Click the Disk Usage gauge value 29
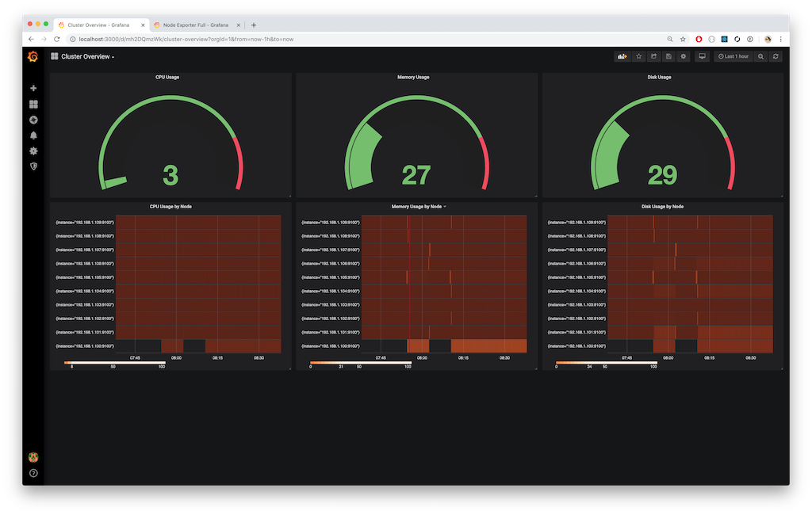Viewport: 812px width, 515px height. 662,175
